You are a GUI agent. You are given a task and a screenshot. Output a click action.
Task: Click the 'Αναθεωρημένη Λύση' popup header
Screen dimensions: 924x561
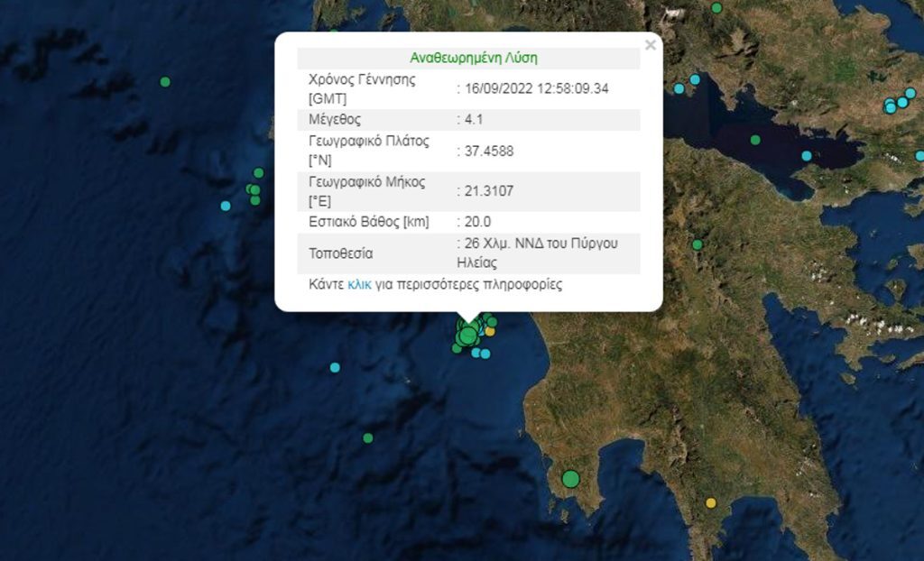point(474,58)
